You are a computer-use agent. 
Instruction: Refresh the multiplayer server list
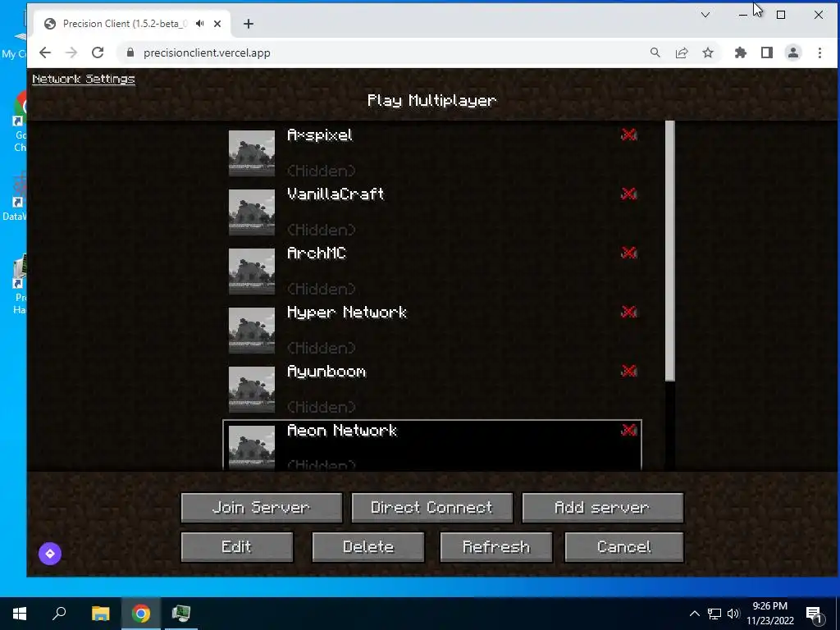[496, 547]
